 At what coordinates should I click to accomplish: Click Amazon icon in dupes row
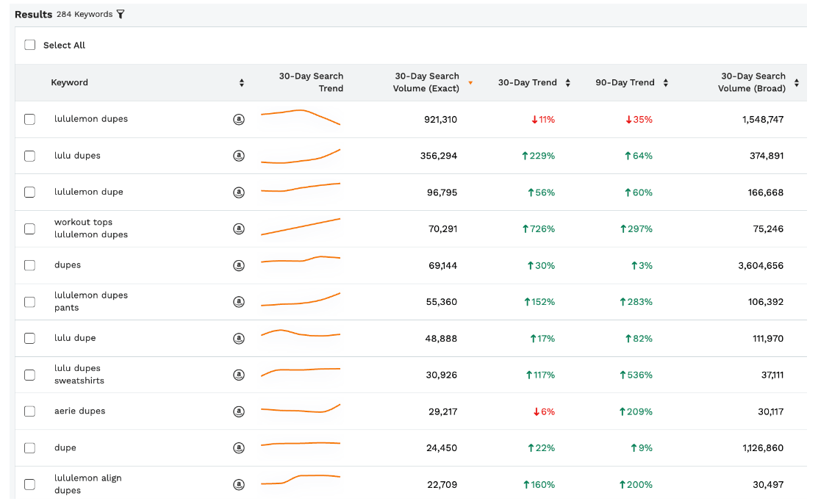point(239,265)
